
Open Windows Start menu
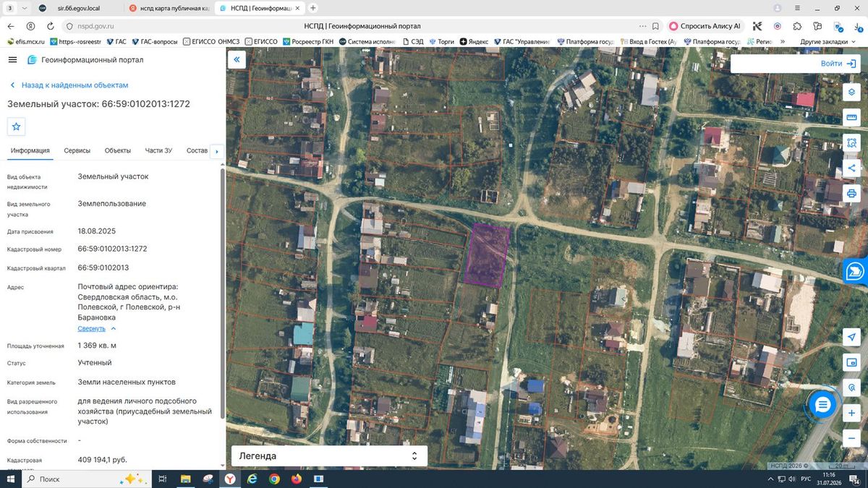(x=11, y=479)
